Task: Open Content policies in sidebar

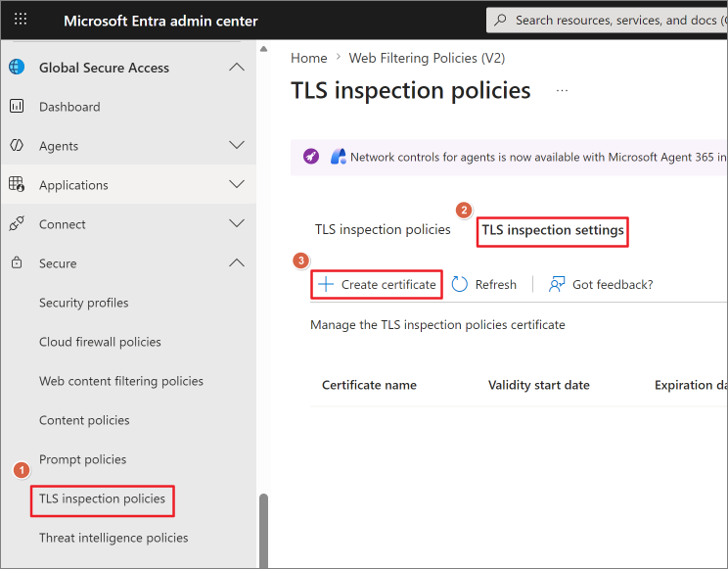Action: pyautogui.click(x=84, y=420)
